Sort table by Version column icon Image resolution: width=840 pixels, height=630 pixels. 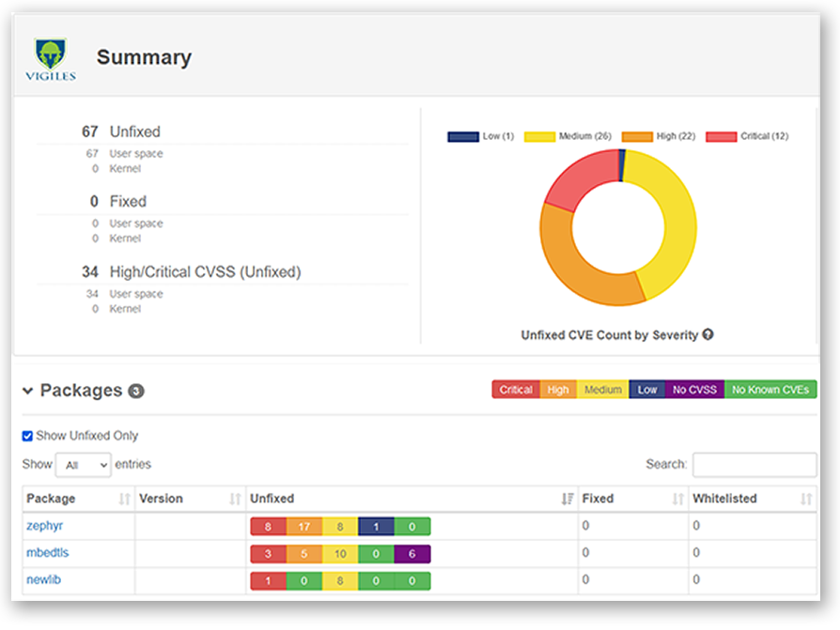pyautogui.click(x=235, y=499)
